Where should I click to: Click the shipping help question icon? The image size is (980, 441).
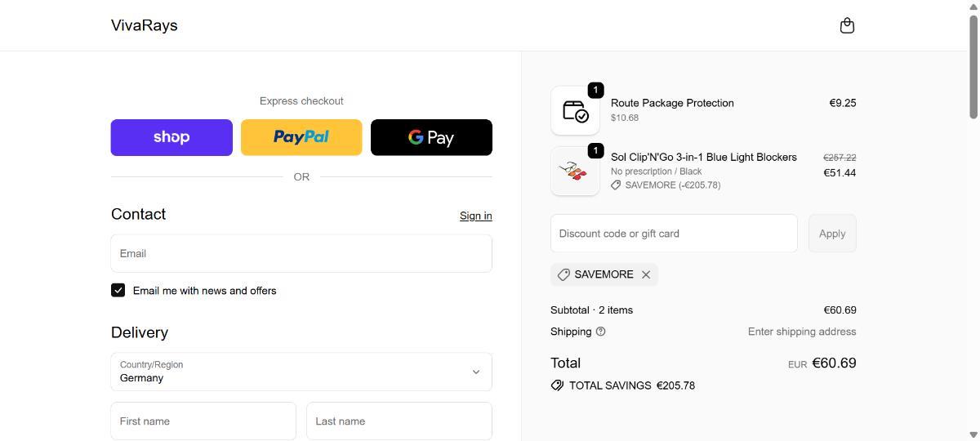pyautogui.click(x=601, y=332)
